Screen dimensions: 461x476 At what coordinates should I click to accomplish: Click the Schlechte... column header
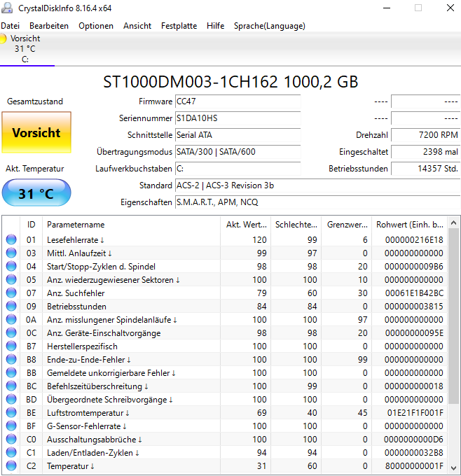[296, 225]
